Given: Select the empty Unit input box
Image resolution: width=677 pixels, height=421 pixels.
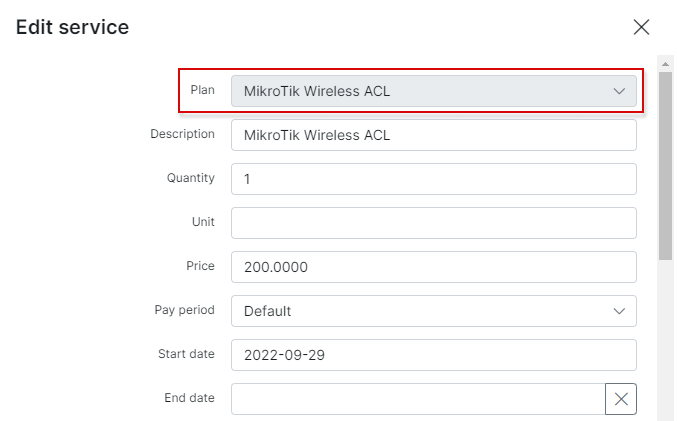Looking at the screenshot, I should pyautogui.click(x=433, y=223).
